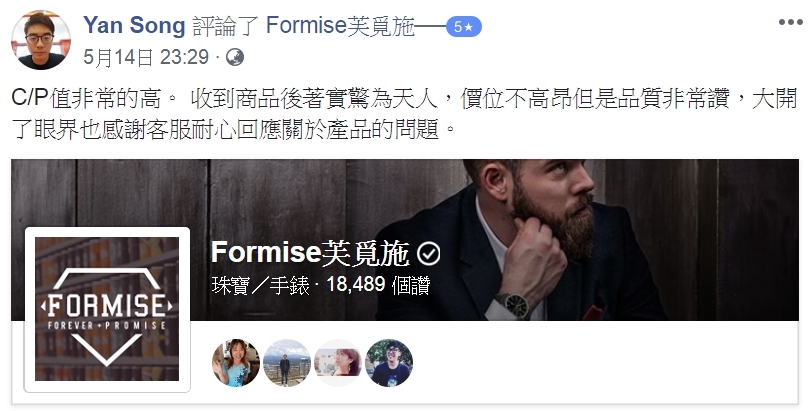
Task: Open Formise芙覓施 link in post header
Action: pos(340,26)
